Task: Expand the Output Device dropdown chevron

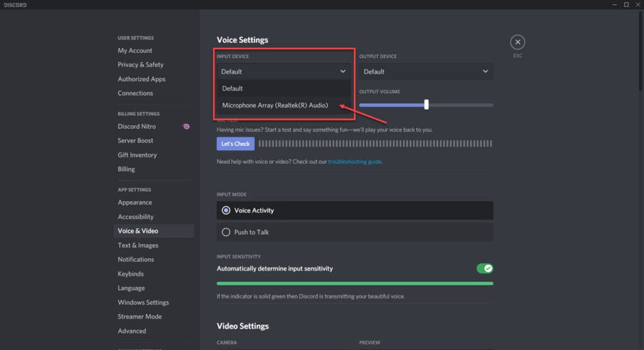Action: [x=485, y=72]
